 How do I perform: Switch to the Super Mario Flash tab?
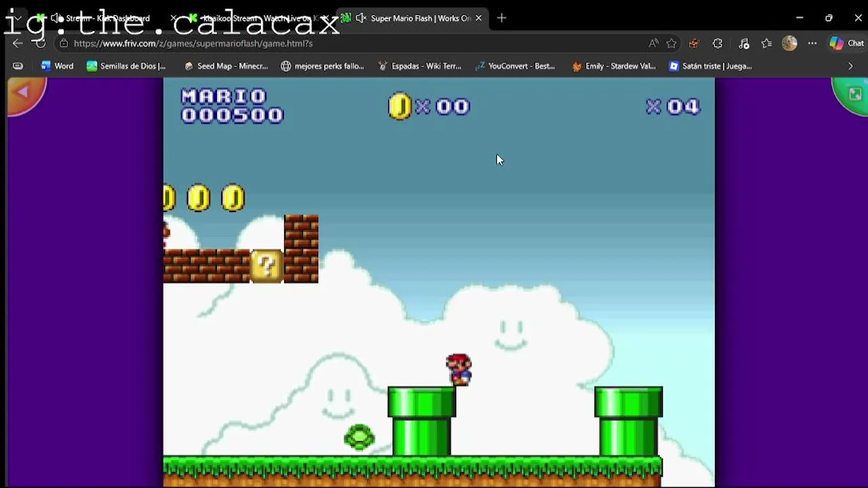[412, 18]
